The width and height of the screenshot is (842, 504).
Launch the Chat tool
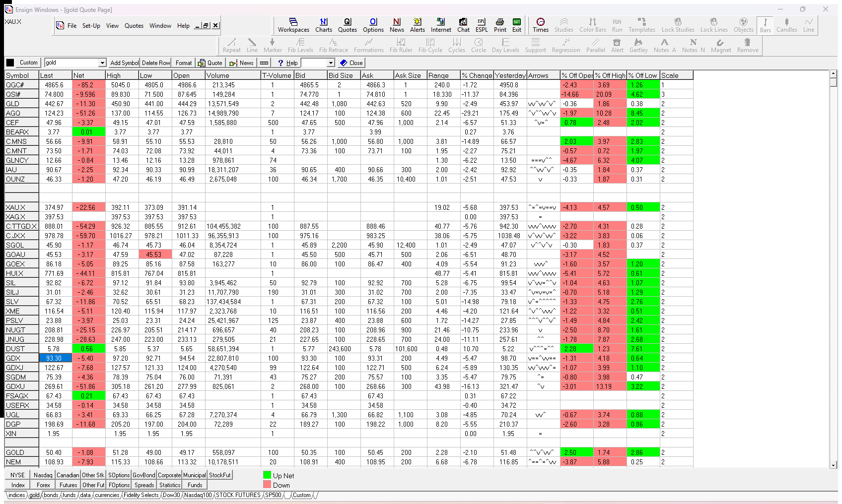point(463,25)
